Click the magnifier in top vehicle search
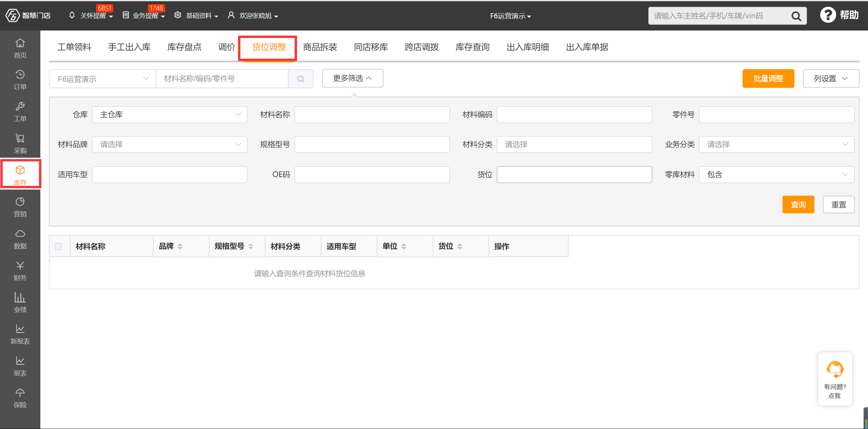The height and width of the screenshot is (429, 868). [796, 16]
